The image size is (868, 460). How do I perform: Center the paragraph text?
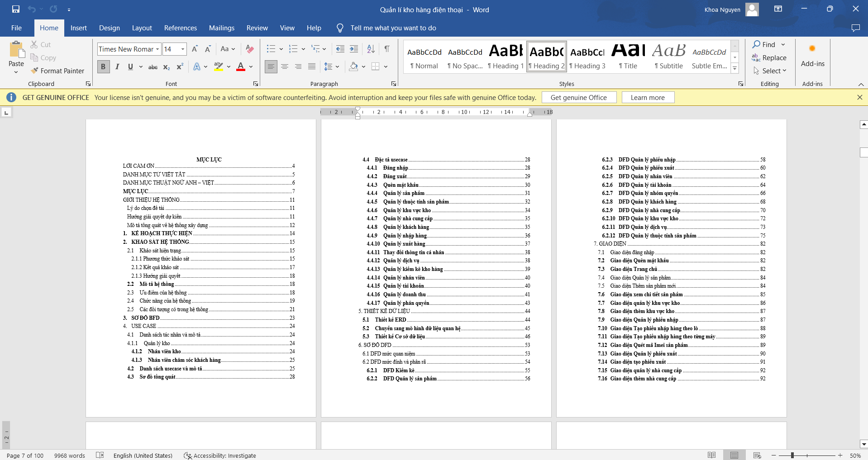pos(285,67)
